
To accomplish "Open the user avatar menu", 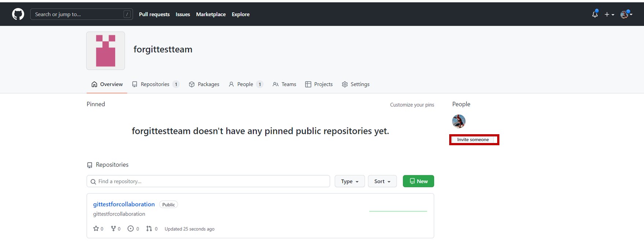I will coord(626,14).
